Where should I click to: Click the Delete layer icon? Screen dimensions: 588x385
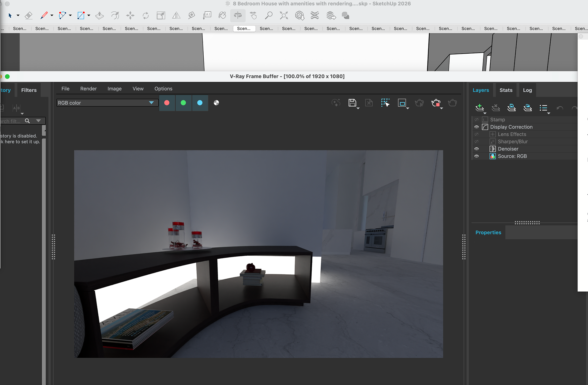click(x=496, y=108)
